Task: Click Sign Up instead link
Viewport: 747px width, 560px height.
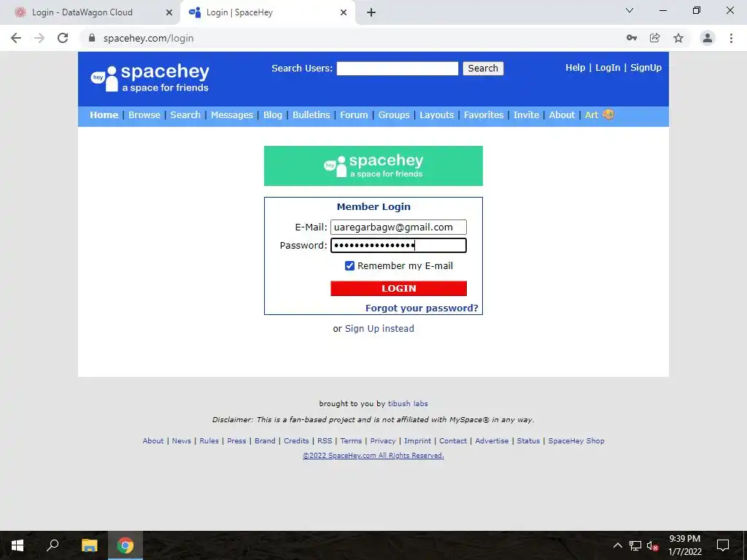Action: 379,329
